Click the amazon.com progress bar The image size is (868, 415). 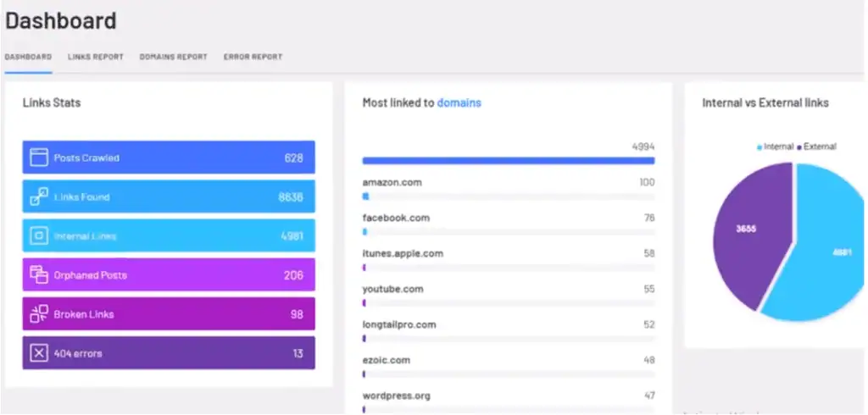509,196
